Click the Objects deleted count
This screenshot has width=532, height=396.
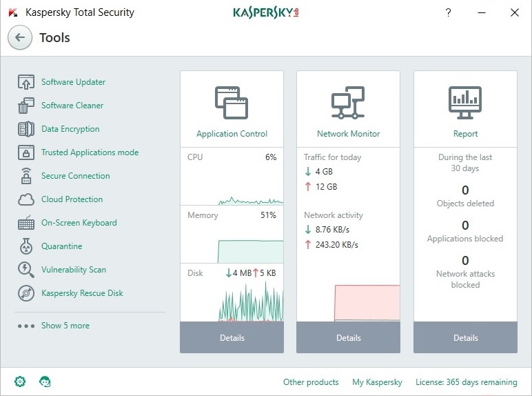click(x=465, y=190)
